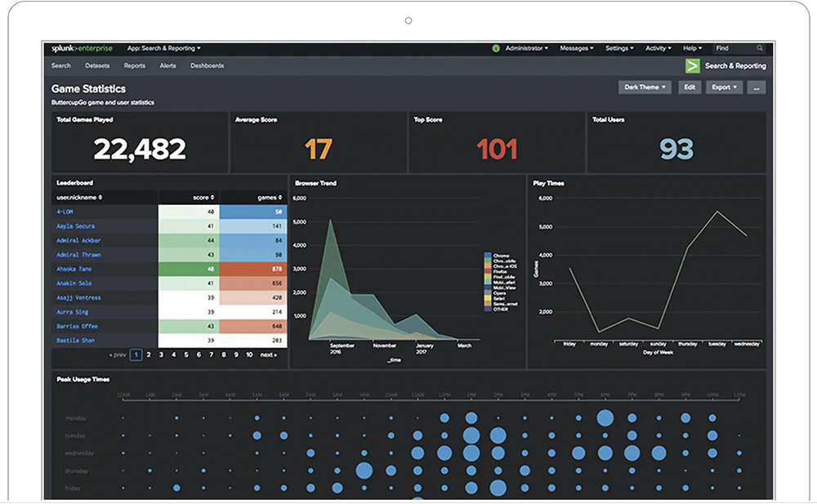Open the '...' more actions icon on the dashboard toolbar
Viewport: 817px width, 504px height.
coord(757,87)
